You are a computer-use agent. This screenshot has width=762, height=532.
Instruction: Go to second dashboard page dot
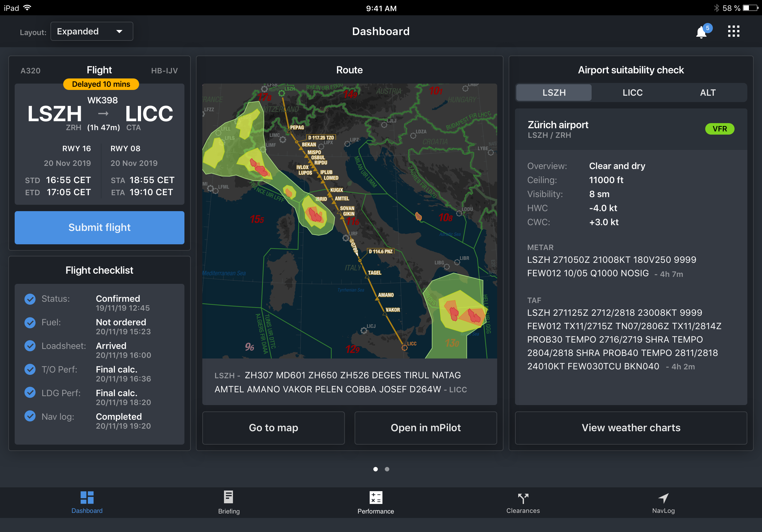tap(387, 469)
